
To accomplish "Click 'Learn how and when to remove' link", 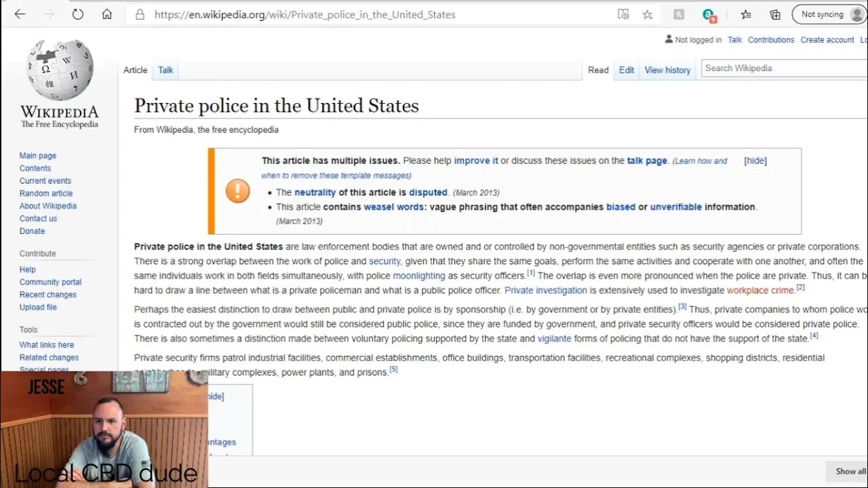I will 494,168.
